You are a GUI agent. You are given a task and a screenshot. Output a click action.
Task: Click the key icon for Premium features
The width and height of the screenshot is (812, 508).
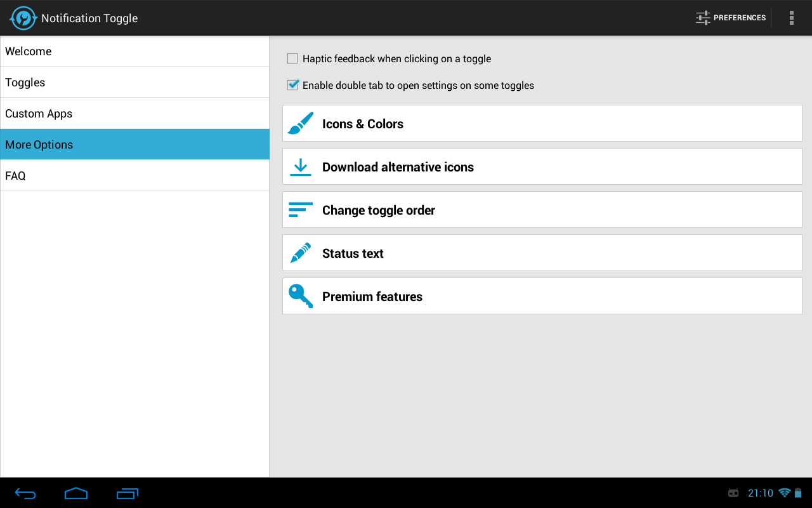(x=299, y=295)
